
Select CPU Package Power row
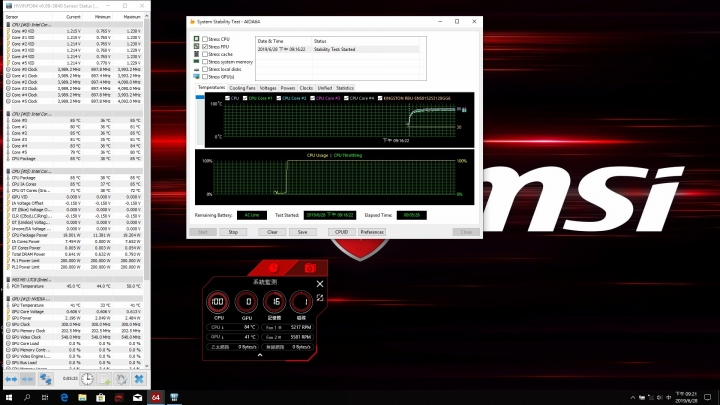73,235
